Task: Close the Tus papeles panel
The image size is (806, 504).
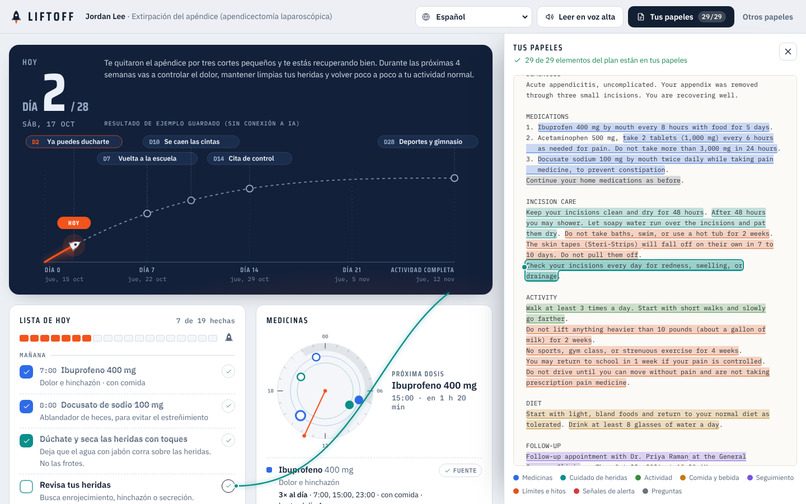Action: pos(787,51)
